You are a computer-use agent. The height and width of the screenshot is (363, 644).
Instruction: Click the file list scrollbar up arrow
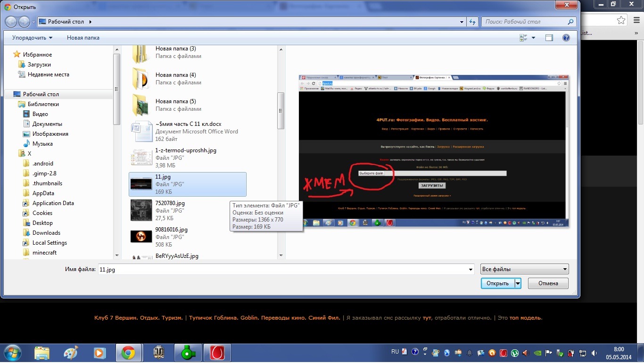[281, 49]
